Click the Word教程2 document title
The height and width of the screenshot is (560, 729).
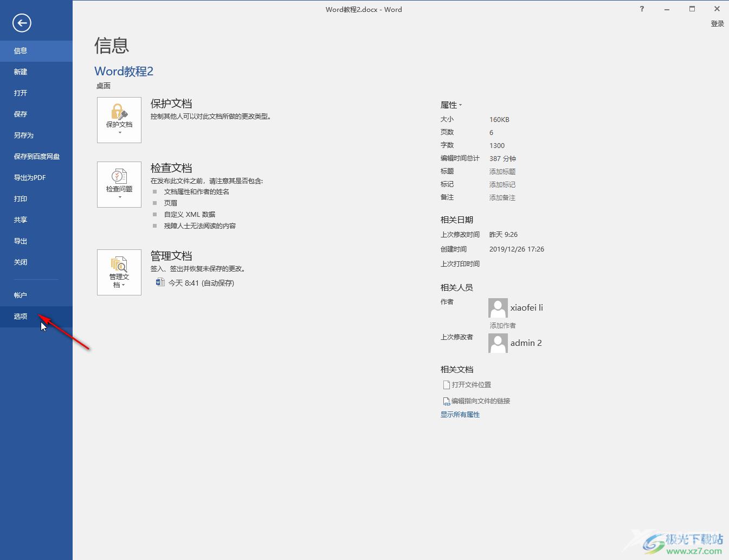coord(124,72)
